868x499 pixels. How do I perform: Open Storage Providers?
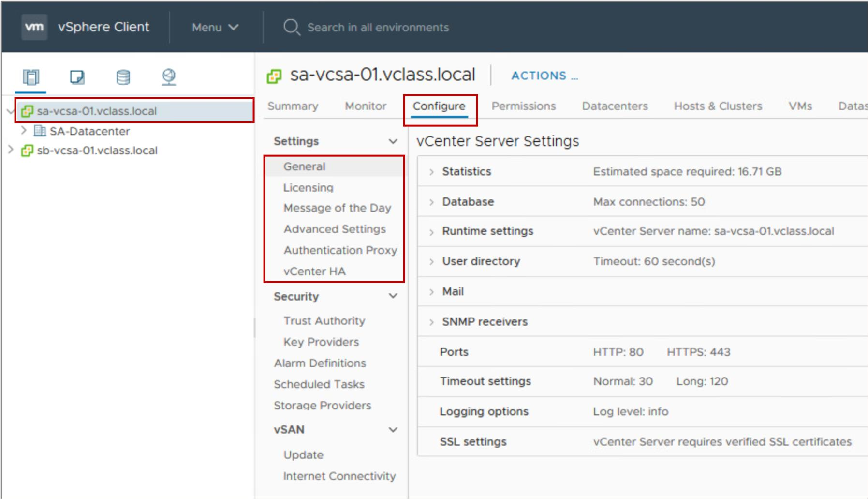point(322,406)
